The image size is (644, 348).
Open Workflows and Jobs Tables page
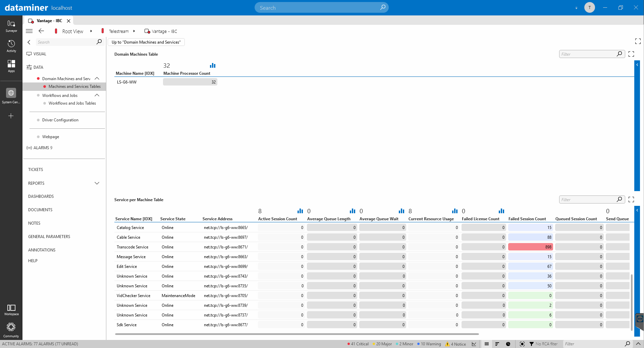[x=72, y=103]
